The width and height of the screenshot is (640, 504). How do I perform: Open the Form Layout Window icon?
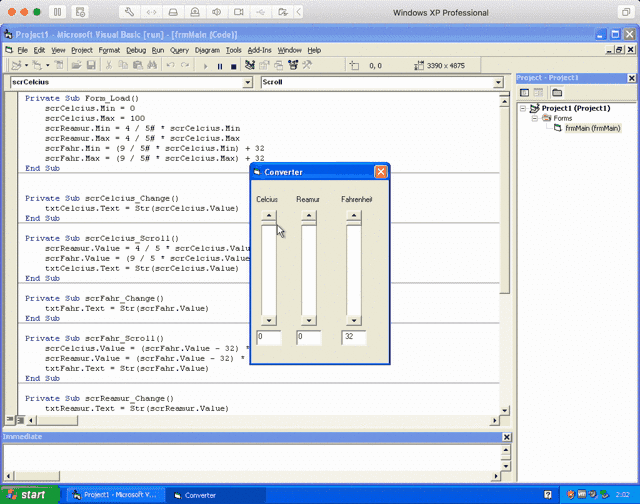[x=278, y=65]
